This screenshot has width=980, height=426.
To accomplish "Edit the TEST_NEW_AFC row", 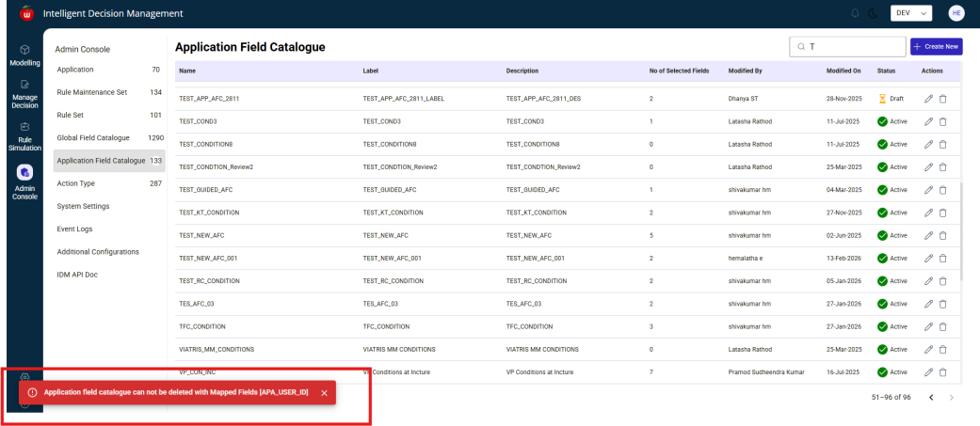I will pyautogui.click(x=929, y=235).
